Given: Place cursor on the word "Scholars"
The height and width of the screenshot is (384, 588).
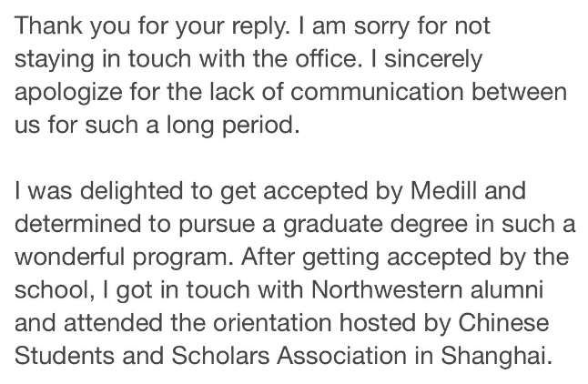Looking at the screenshot, I should (x=220, y=356).
